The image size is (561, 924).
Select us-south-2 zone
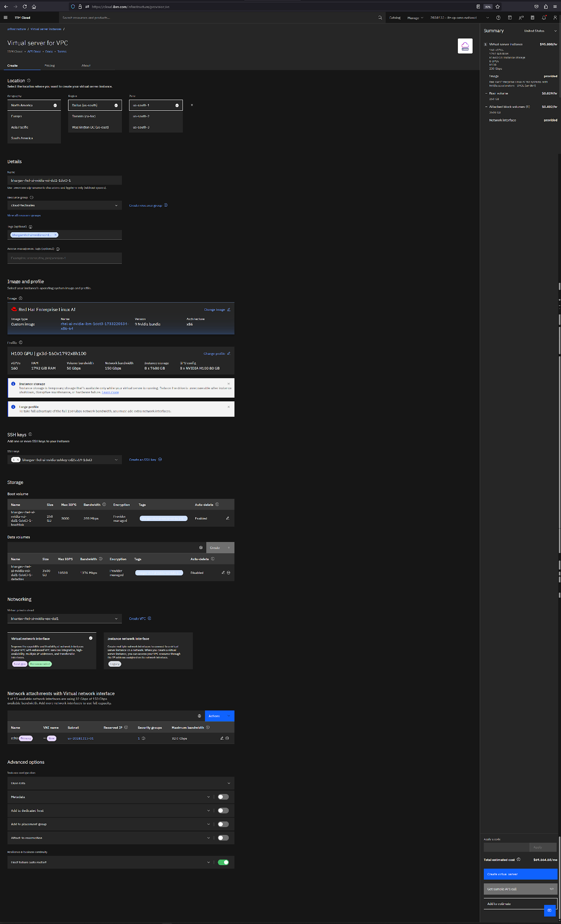[156, 116]
